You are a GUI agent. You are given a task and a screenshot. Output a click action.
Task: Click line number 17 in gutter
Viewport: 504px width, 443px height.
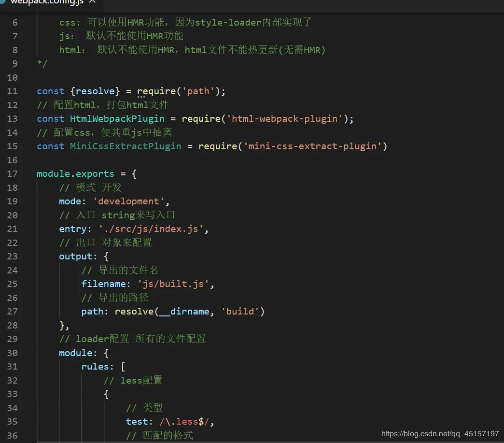[x=12, y=174]
